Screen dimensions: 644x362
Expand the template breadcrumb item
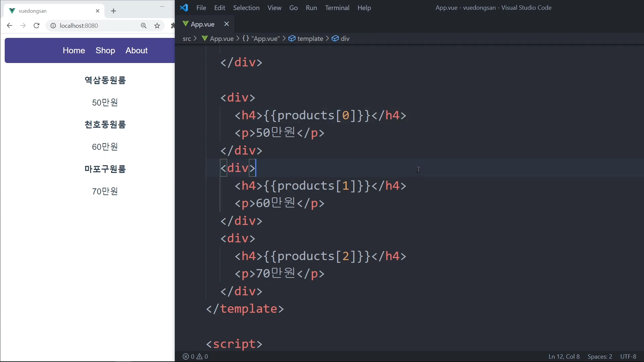tap(310, 39)
